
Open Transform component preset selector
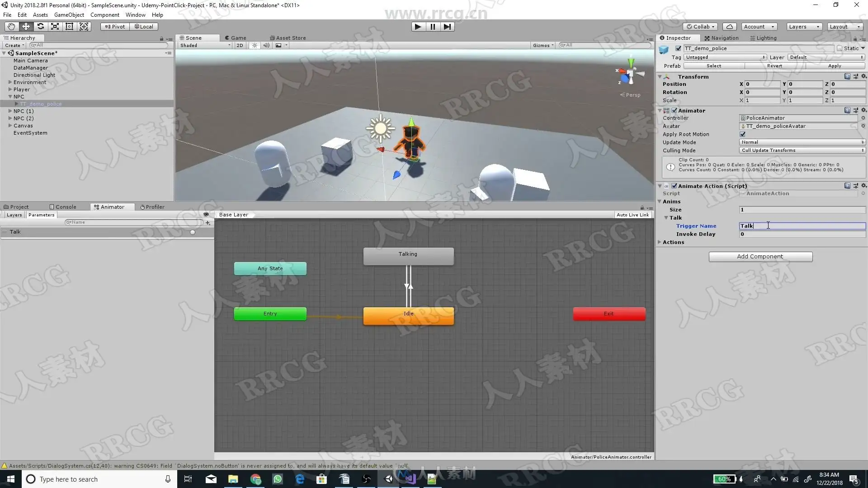[x=855, y=76]
